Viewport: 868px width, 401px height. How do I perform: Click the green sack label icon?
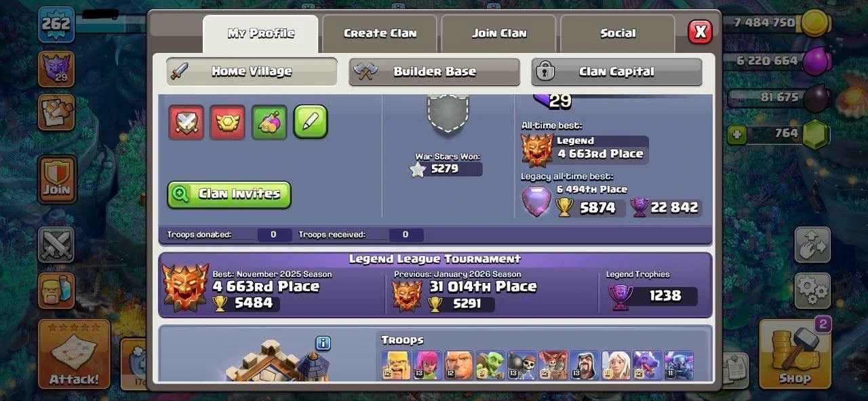point(269,122)
